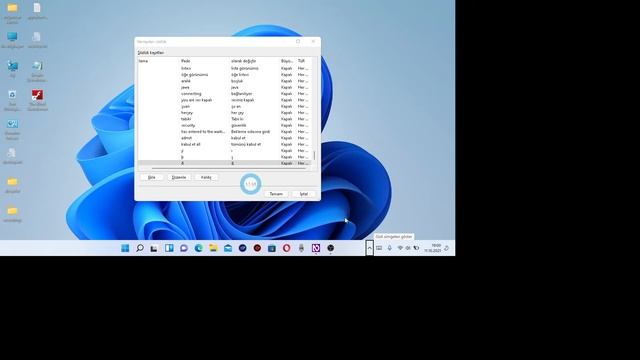Click the horizontal scrollbar under the list
Image resolution: width=640 pixels, height=360 pixels.
tap(229, 168)
